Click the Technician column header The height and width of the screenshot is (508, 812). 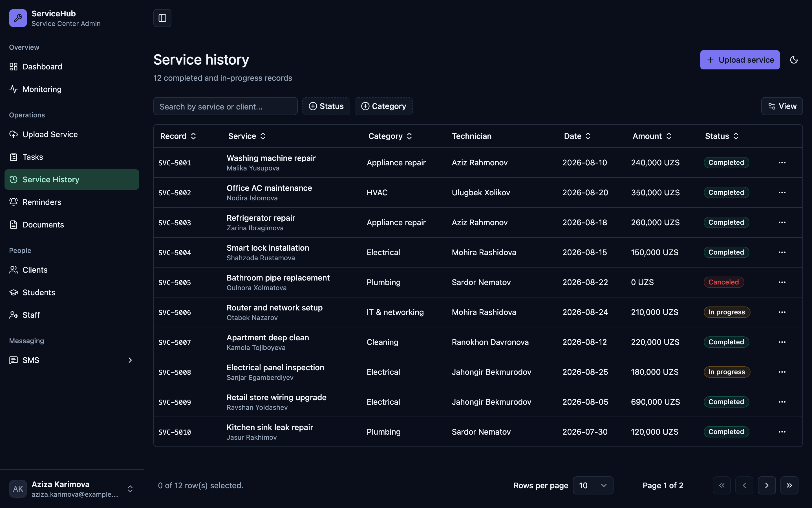tap(471, 136)
